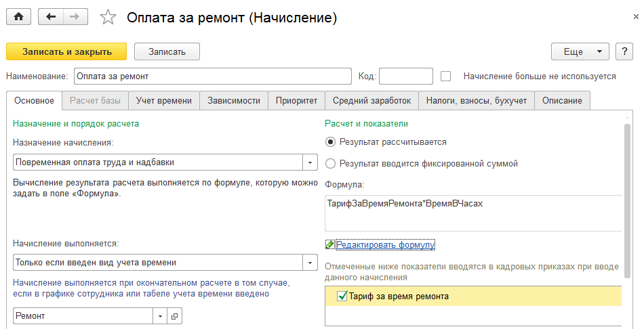
Task: Expand the 'Назначение начисления' dropdown
Action: point(310,162)
